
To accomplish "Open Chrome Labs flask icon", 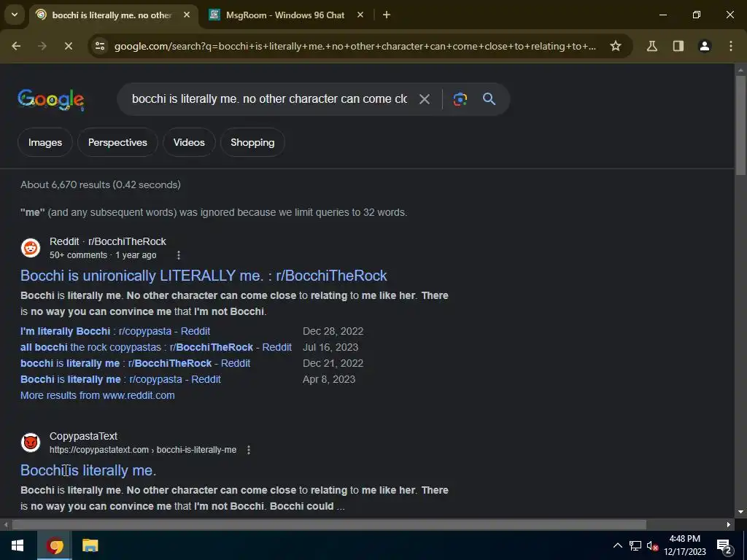I will click(x=651, y=46).
